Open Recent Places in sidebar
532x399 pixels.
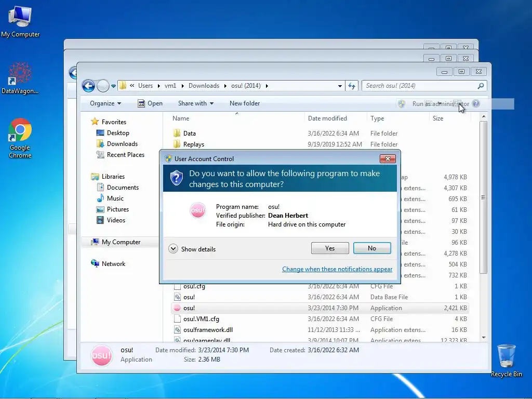tap(121, 154)
